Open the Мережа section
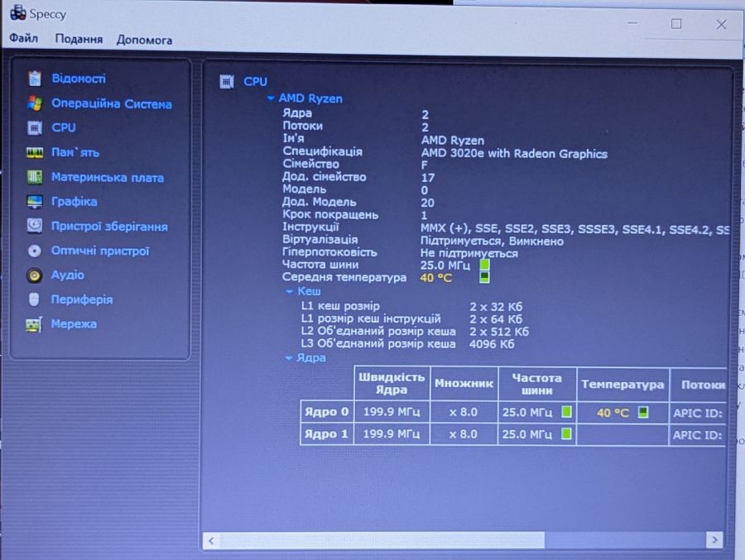Screen dimensions: 745x560 (x=74, y=324)
